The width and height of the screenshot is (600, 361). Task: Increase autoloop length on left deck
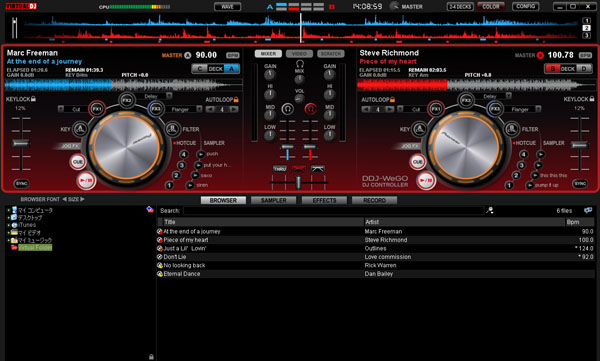[x=234, y=109]
